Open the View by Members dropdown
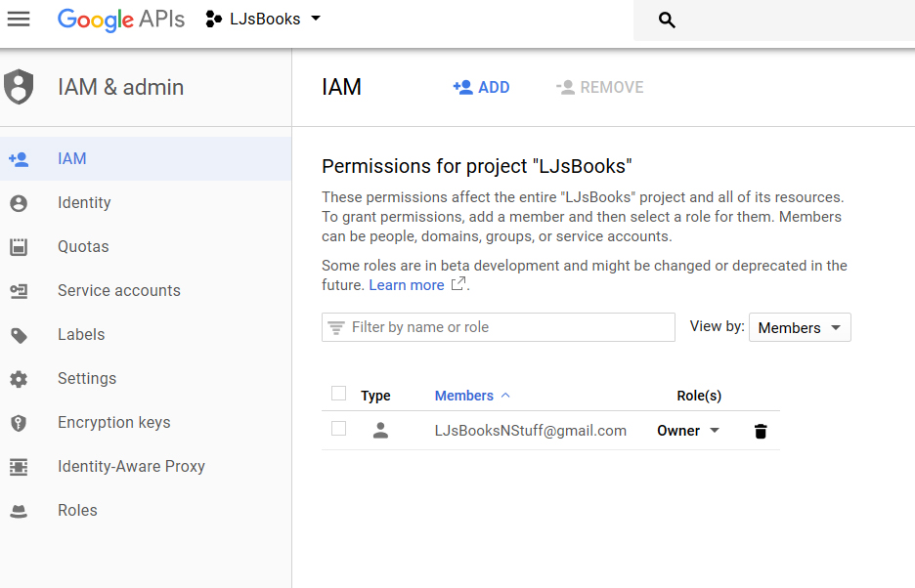Viewport: 915px width, 588px height. [x=799, y=328]
